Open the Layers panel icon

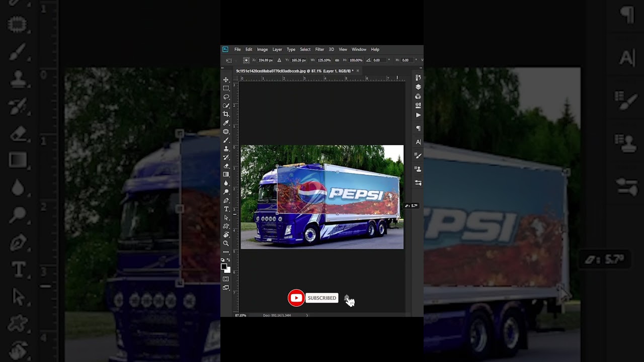coord(418,87)
